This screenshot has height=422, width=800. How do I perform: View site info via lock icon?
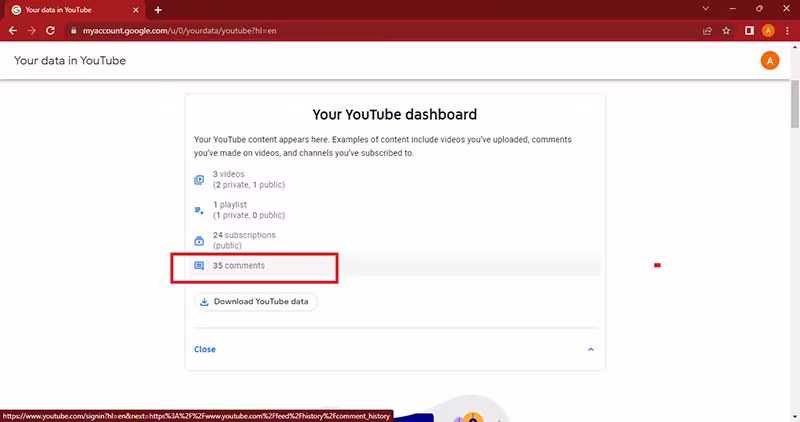point(73,31)
